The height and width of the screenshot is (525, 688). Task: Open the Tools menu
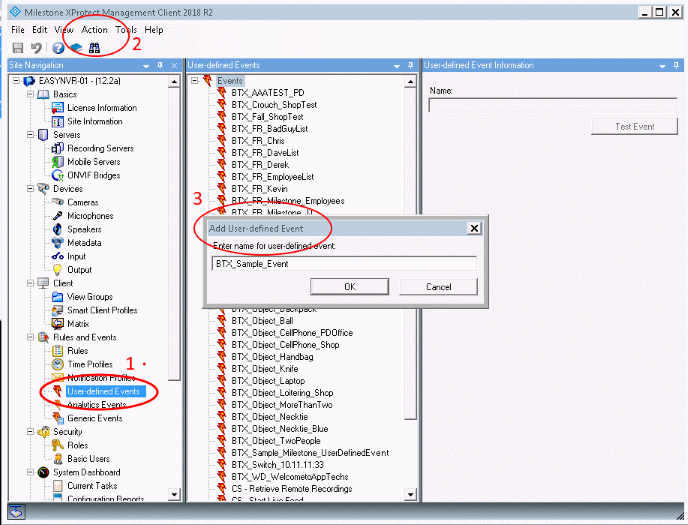[126, 30]
